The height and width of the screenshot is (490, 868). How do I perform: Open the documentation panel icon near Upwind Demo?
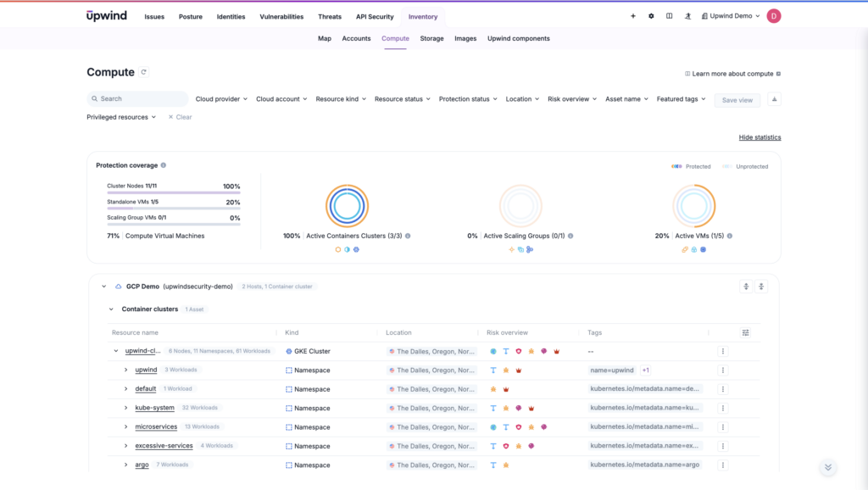670,15
